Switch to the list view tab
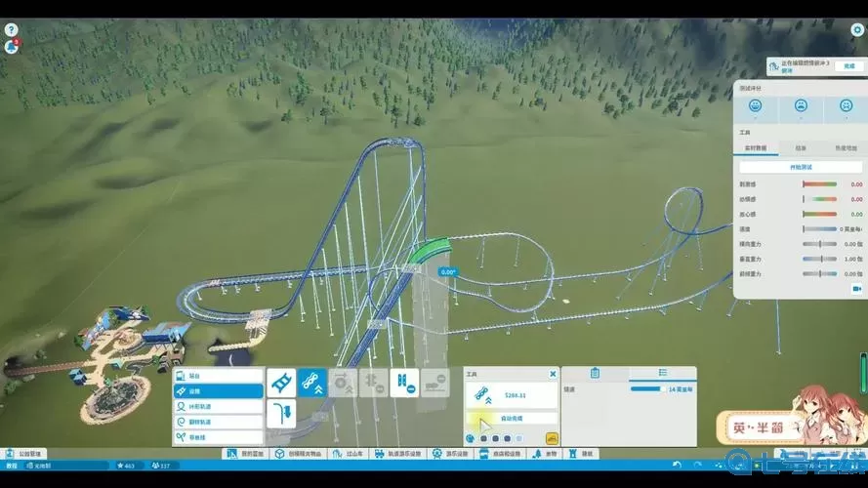The width and height of the screenshot is (868, 488). (662, 373)
